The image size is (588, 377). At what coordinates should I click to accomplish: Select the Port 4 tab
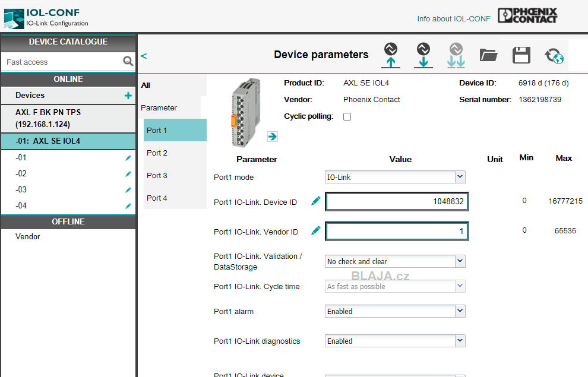tap(175, 198)
